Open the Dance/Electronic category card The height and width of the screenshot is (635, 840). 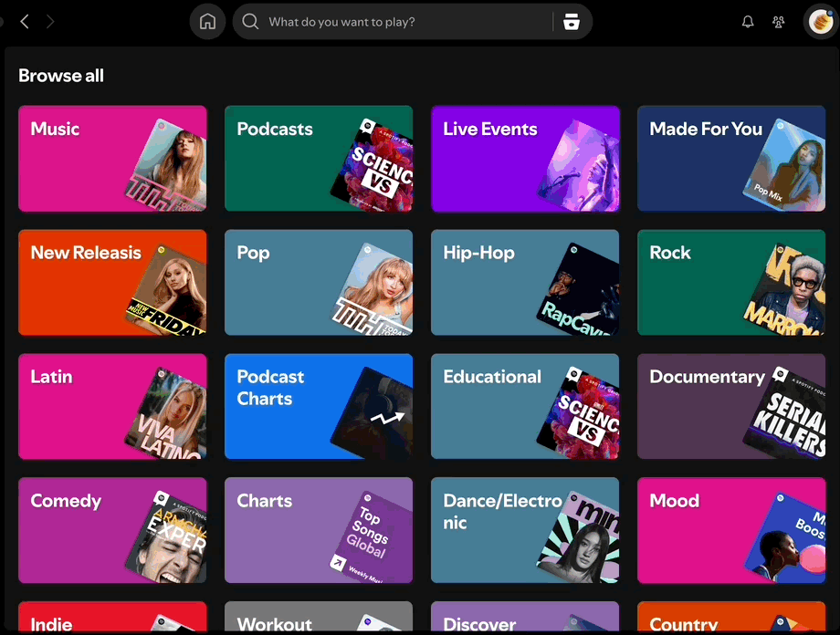point(525,531)
